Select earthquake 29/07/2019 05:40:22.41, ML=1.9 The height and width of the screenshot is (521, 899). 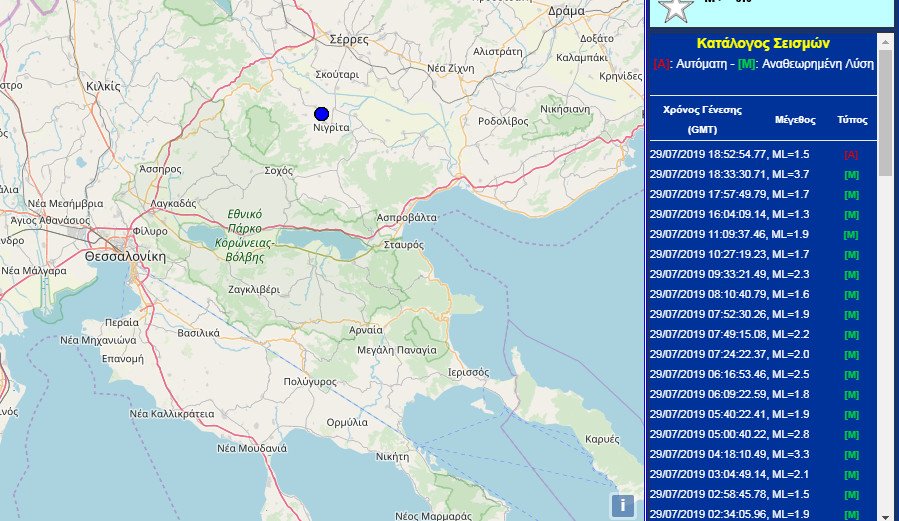point(729,414)
